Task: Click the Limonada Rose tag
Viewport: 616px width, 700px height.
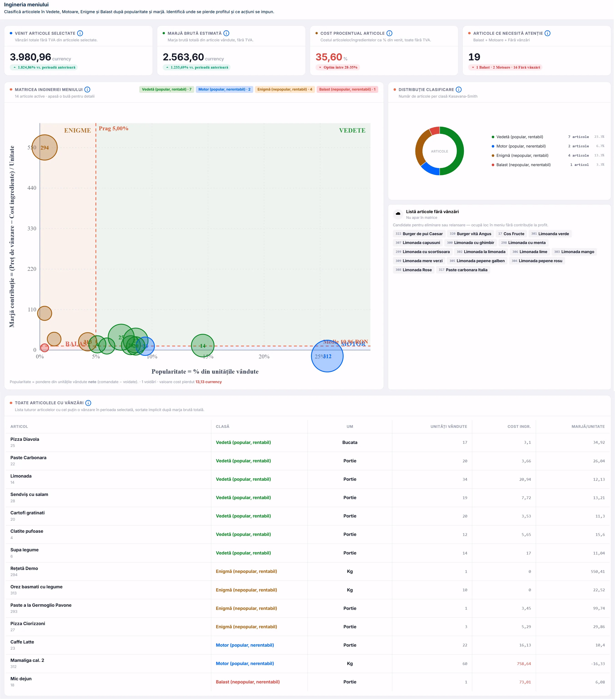Action: [x=413, y=270]
